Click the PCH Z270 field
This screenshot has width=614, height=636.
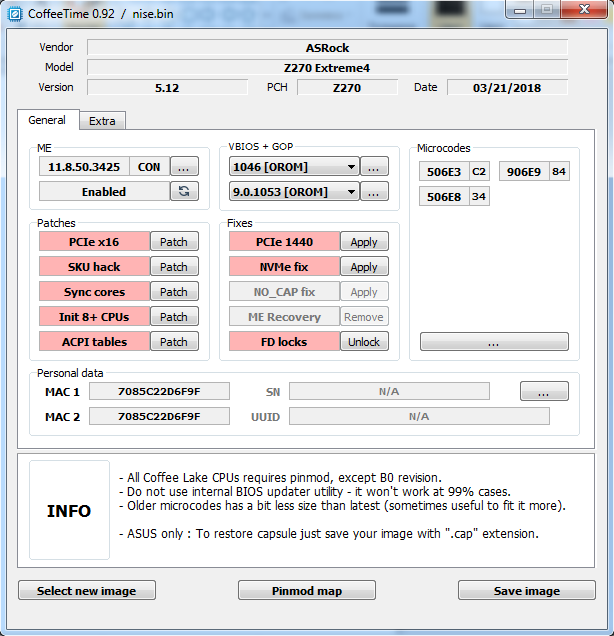click(347, 87)
